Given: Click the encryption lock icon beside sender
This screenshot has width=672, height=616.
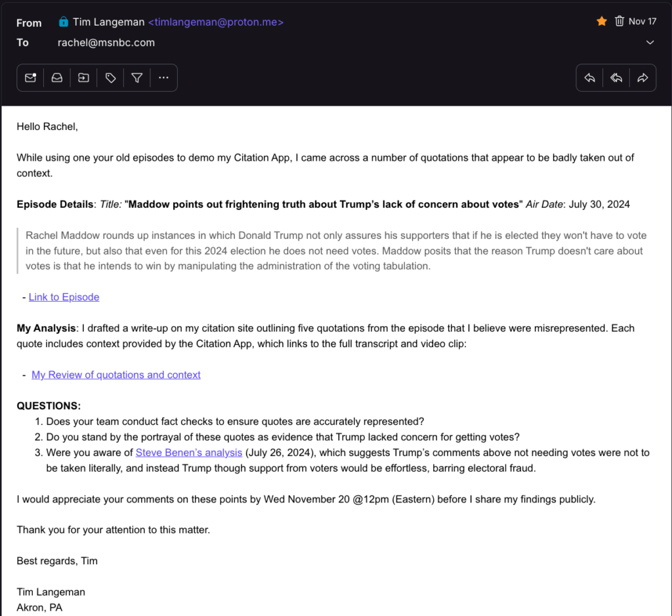Looking at the screenshot, I should click(63, 22).
